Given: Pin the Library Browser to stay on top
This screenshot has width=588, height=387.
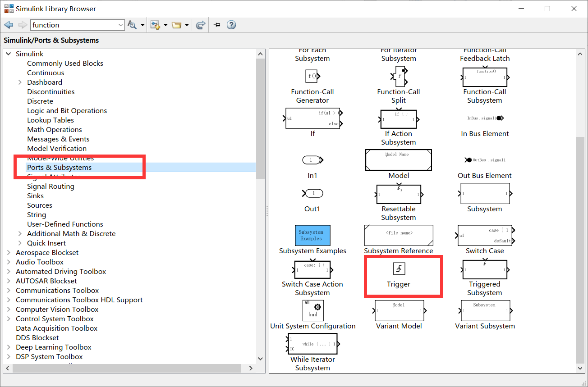Looking at the screenshot, I should pos(217,25).
